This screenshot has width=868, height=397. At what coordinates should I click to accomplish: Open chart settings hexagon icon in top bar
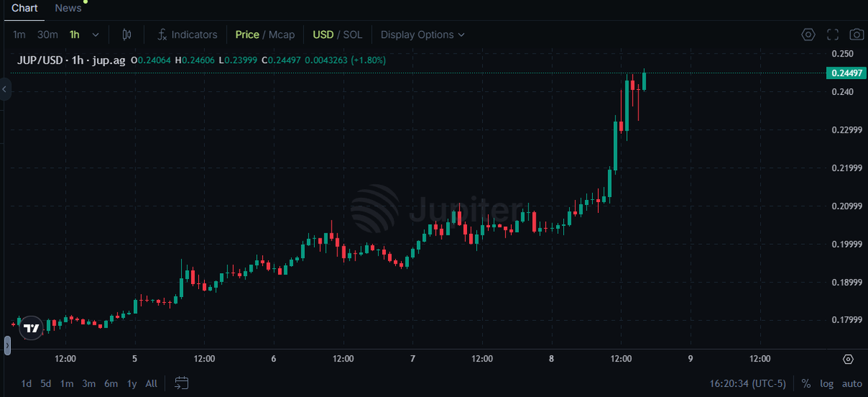point(808,35)
